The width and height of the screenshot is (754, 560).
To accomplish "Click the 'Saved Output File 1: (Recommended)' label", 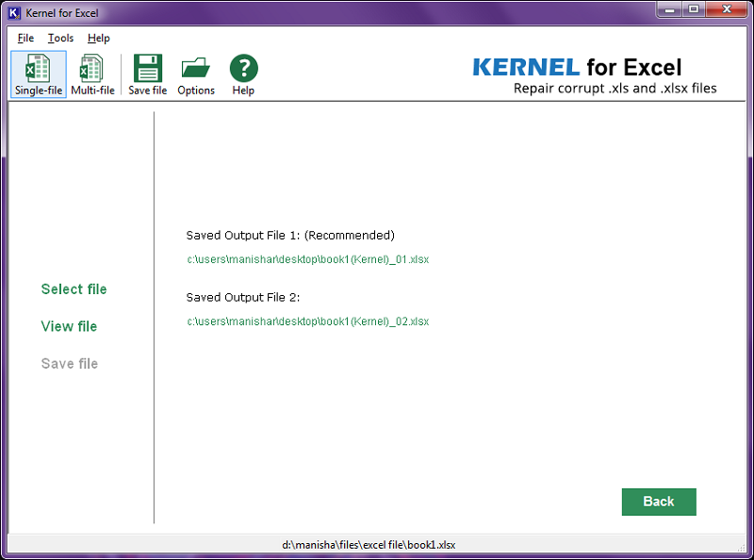I will coord(290,236).
